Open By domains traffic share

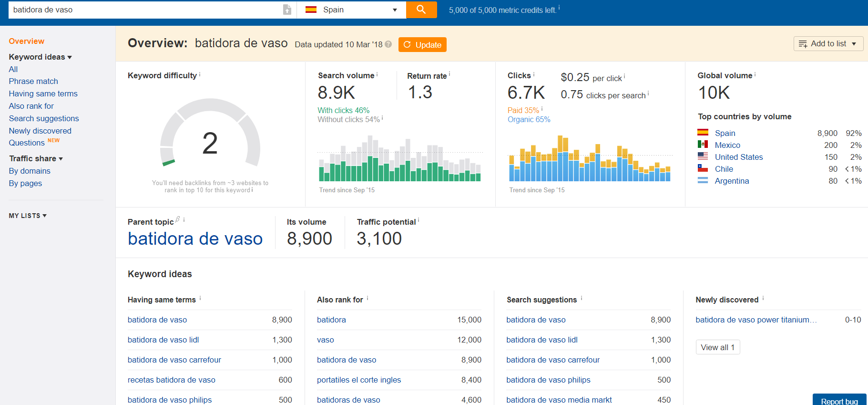click(x=30, y=171)
